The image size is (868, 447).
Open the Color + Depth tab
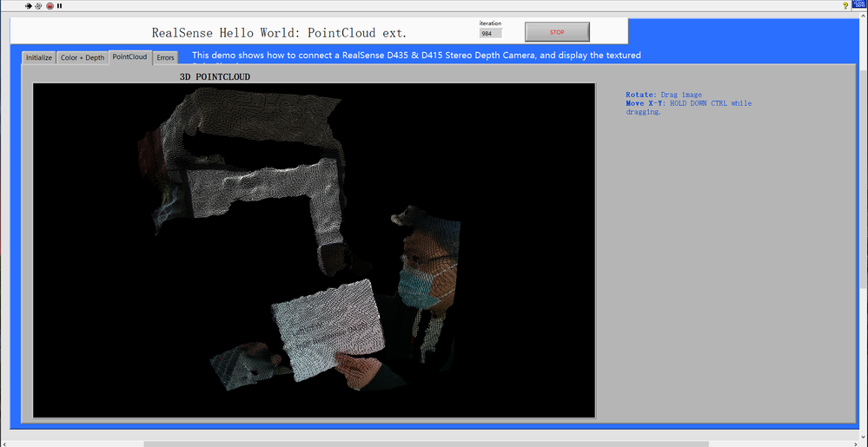83,57
